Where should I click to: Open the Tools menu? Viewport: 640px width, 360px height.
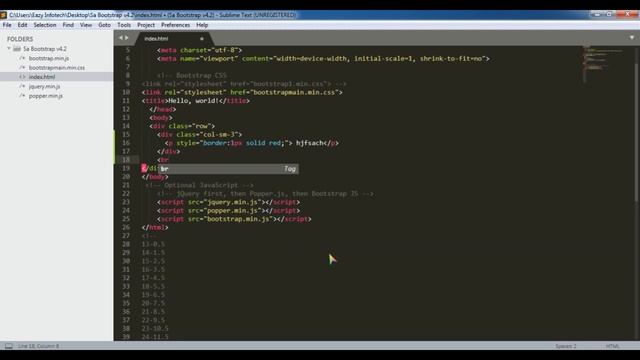pos(124,25)
